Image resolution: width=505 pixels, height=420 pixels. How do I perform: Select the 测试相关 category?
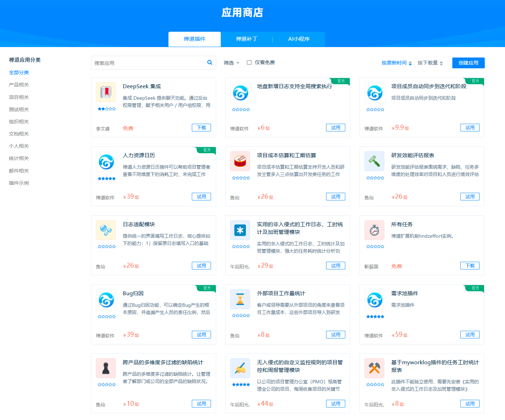[x=19, y=109]
